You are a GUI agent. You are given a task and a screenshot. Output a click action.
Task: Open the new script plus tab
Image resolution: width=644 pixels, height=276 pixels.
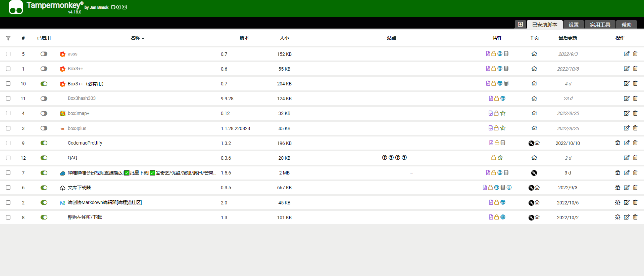pyautogui.click(x=520, y=24)
